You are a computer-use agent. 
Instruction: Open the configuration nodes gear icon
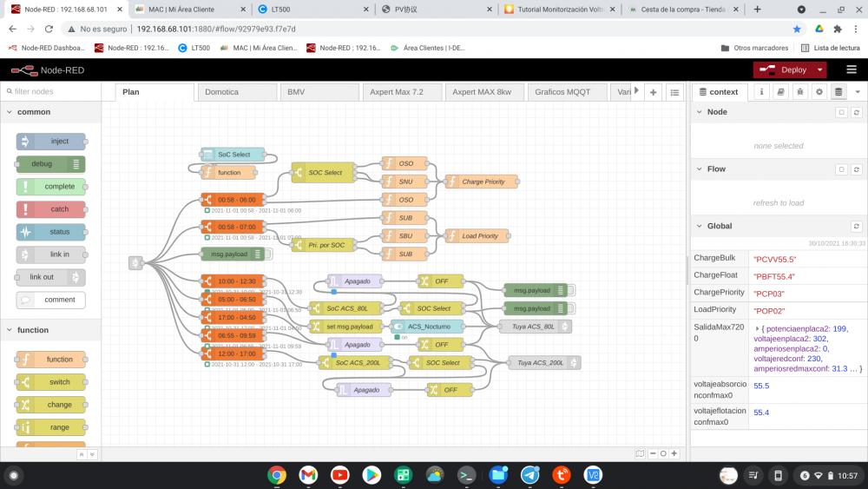click(819, 92)
